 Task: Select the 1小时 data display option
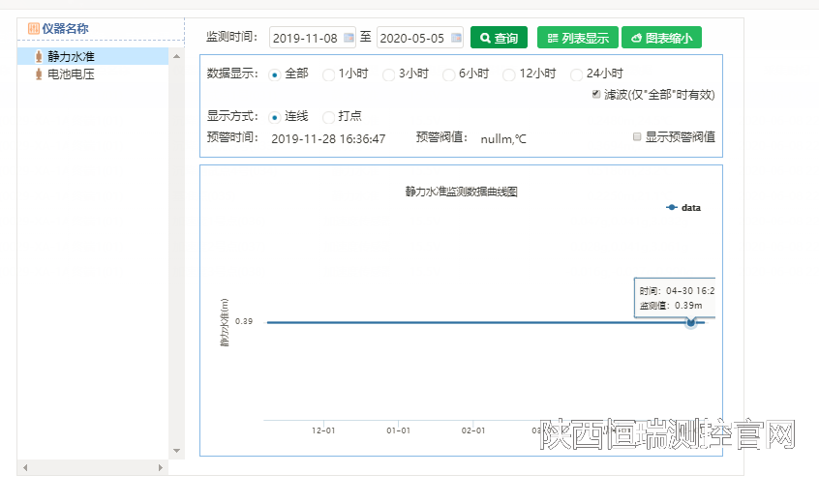coord(329,74)
